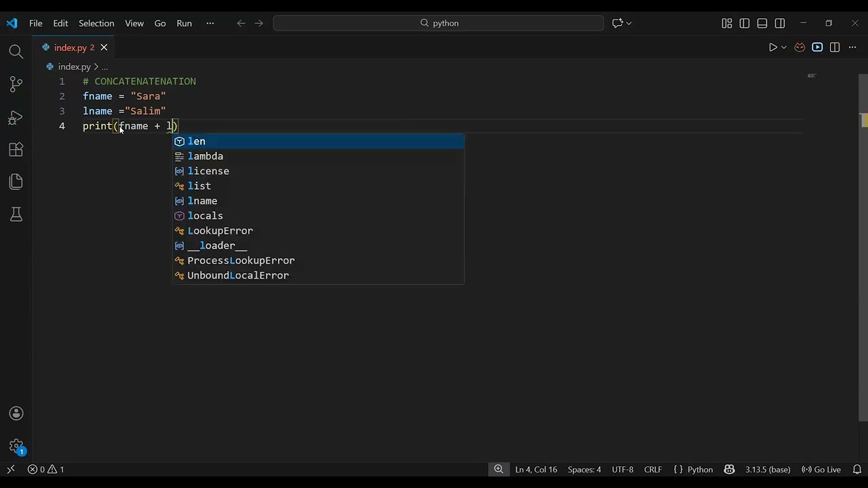Choose len suggestion

318,141
